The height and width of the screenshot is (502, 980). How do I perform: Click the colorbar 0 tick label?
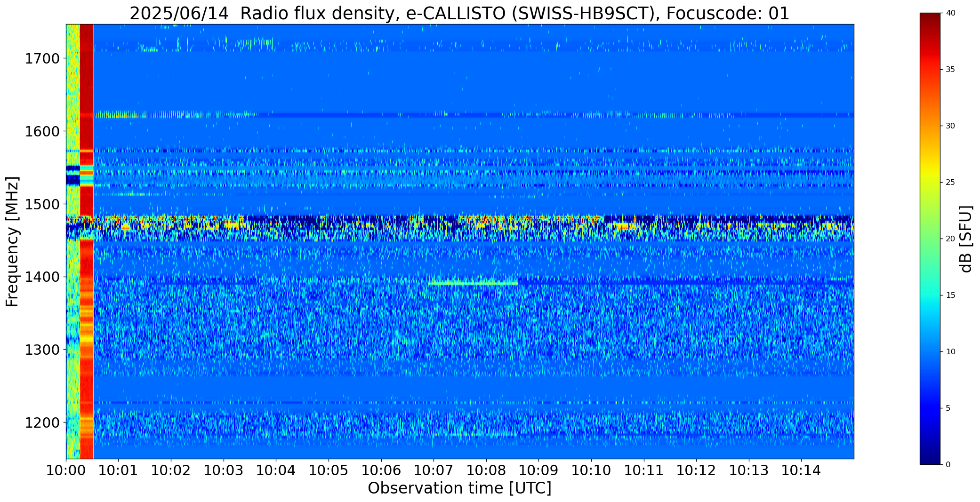pyautogui.click(x=948, y=465)
